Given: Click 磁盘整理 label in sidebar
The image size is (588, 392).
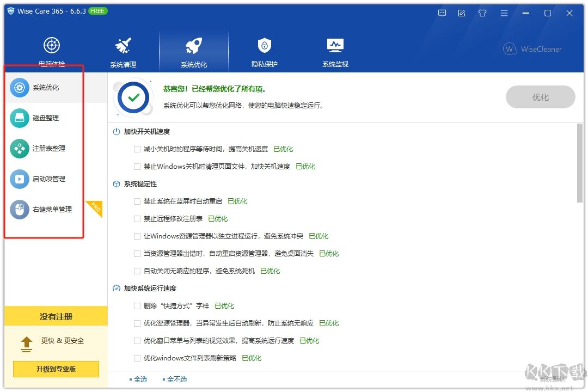Looking at the screenshot, I should click(46, 118).
